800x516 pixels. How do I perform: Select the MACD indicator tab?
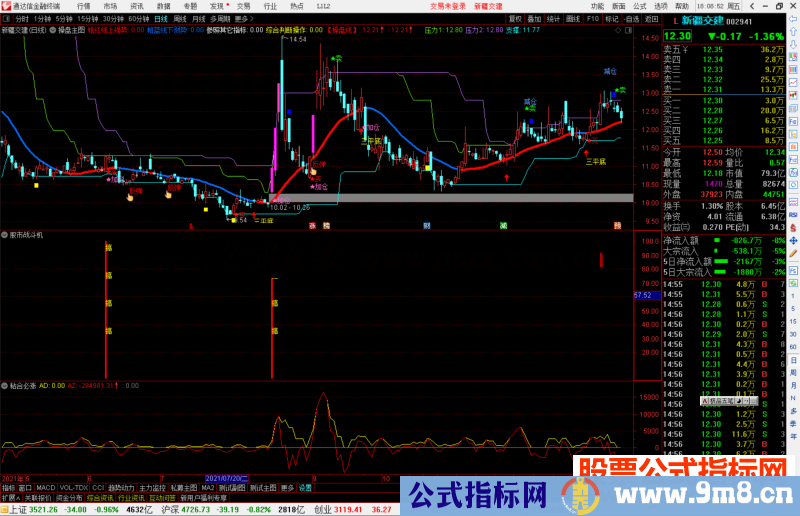tap(45, 488)
